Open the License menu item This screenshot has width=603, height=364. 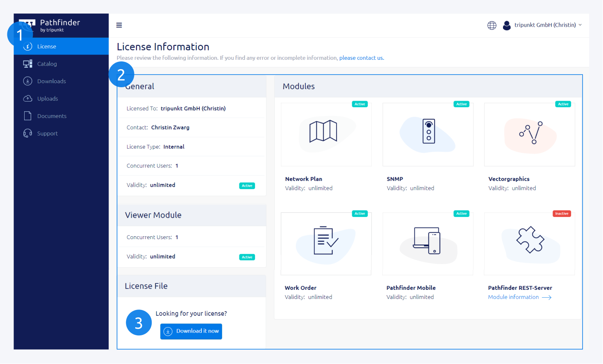(47, 47)
